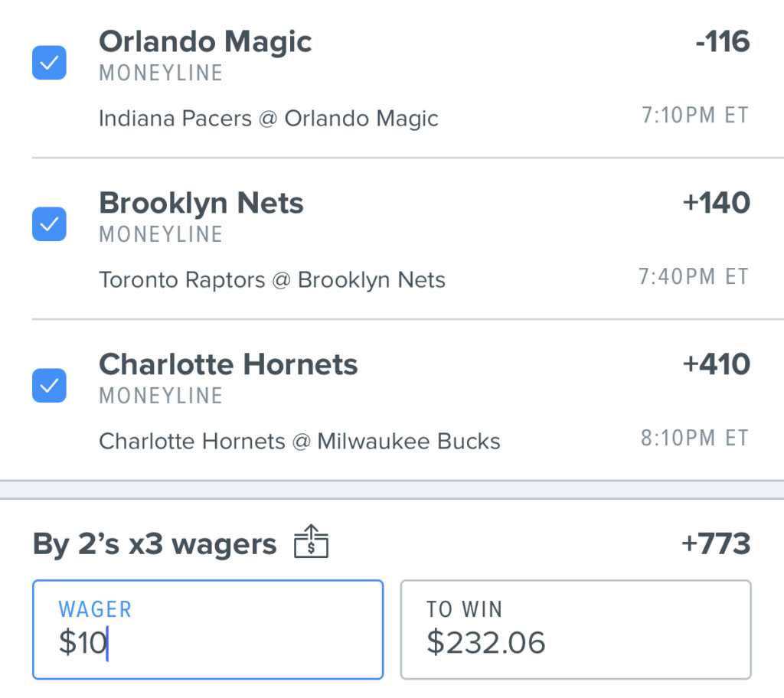Click the By 2's x3 wagers label
784x698 pixels.
[x=155, y=544]
